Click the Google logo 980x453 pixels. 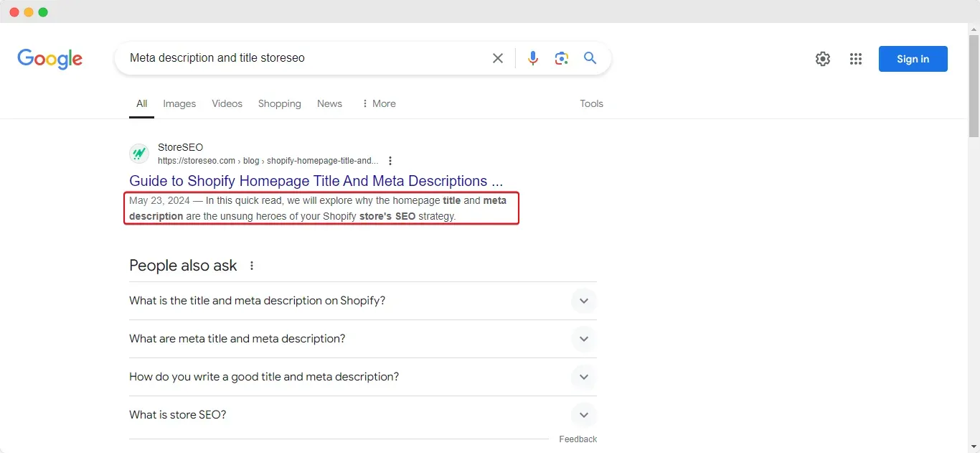click(50, 59)
